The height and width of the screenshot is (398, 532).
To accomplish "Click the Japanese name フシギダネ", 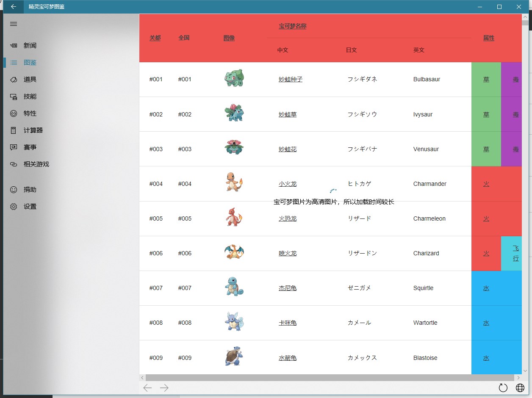I will pos(362,79).
